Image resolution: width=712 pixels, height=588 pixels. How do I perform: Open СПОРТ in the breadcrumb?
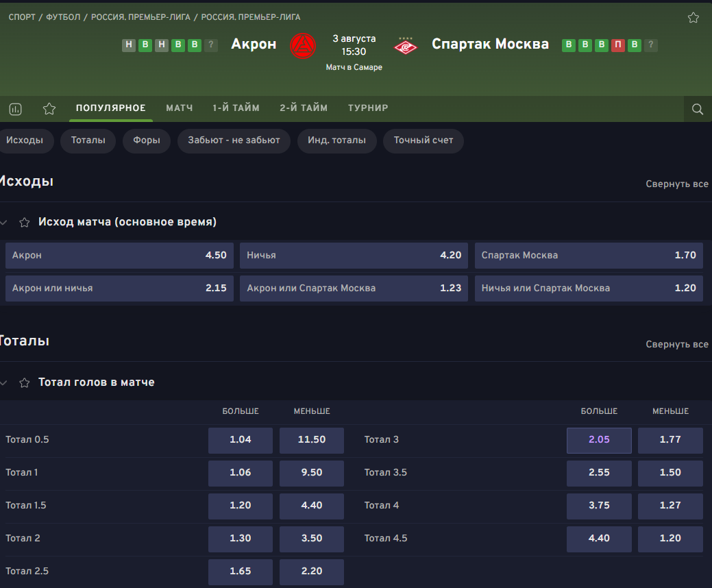tap(22, 17)
